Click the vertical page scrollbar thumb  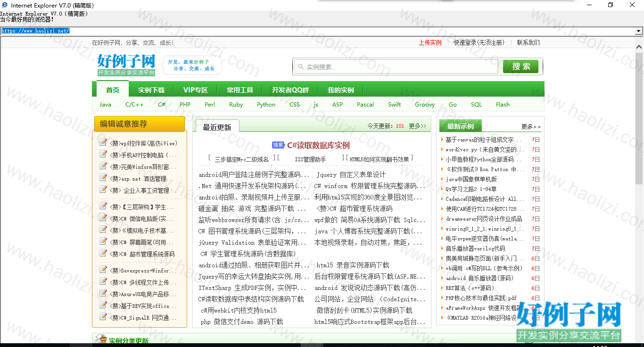tap(640, 118)
